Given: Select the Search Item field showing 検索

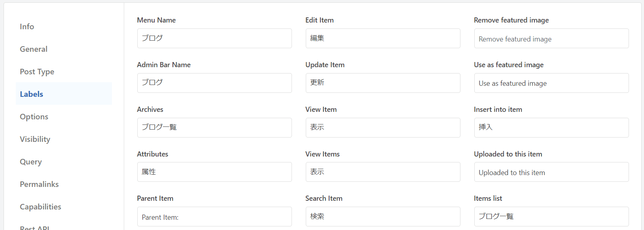Looking at the screenshot, I should coord(383,217).
